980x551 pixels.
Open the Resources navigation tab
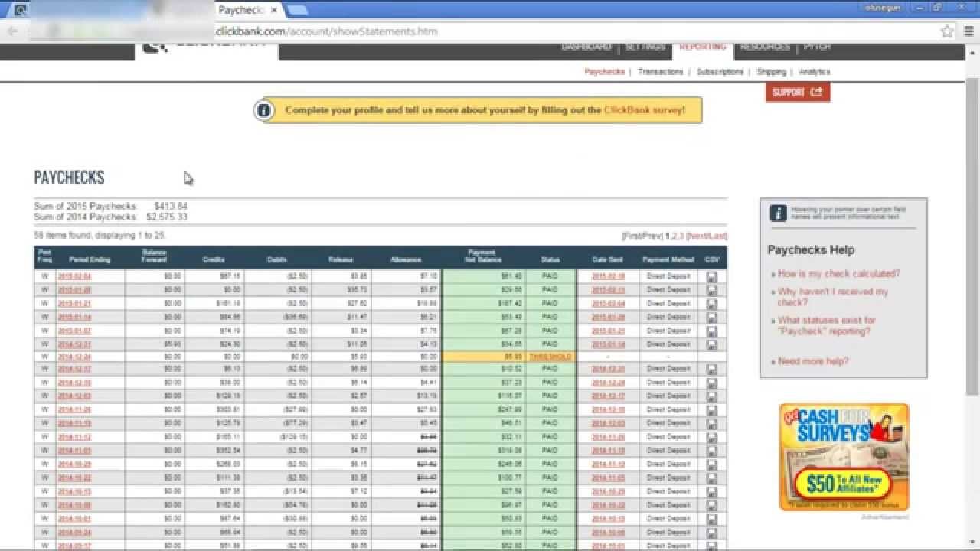(766, 47)
